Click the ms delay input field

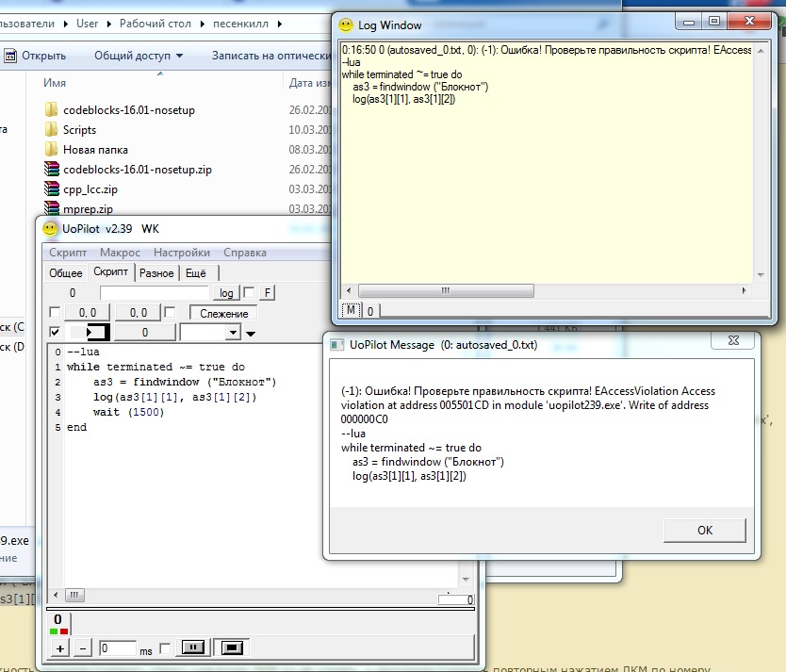coord(119,648)
